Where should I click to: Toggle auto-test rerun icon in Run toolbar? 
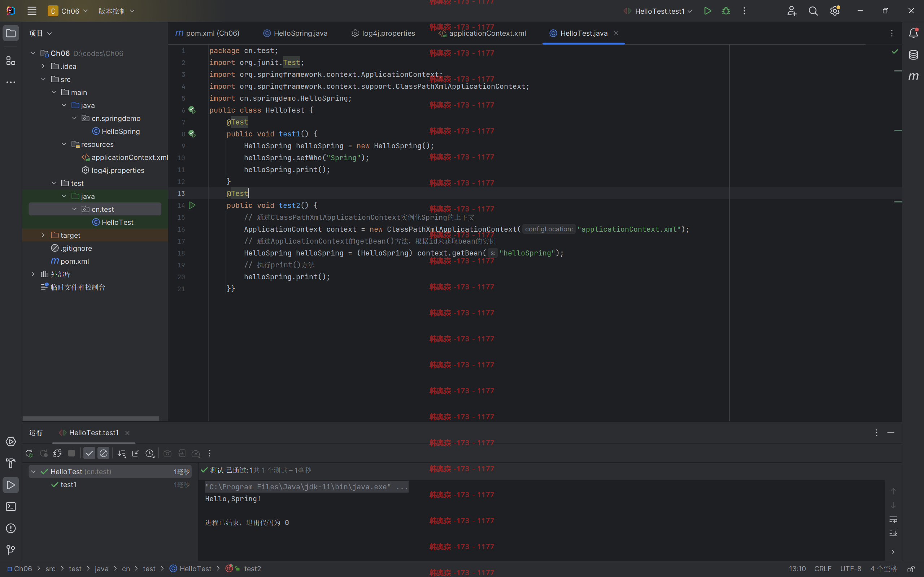[57, 453]
